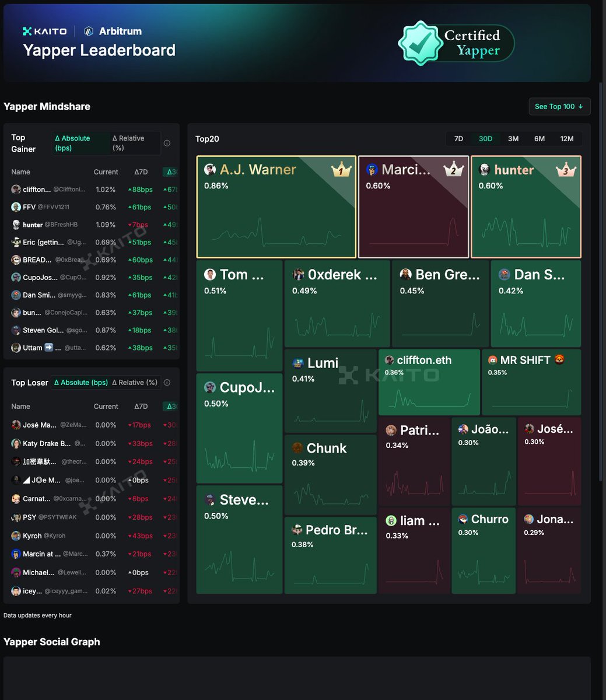The width and height of the screenshot is (606, 700).
Task: Click 1.09% current value in hunter row
Action: click(x=106, y=225)
